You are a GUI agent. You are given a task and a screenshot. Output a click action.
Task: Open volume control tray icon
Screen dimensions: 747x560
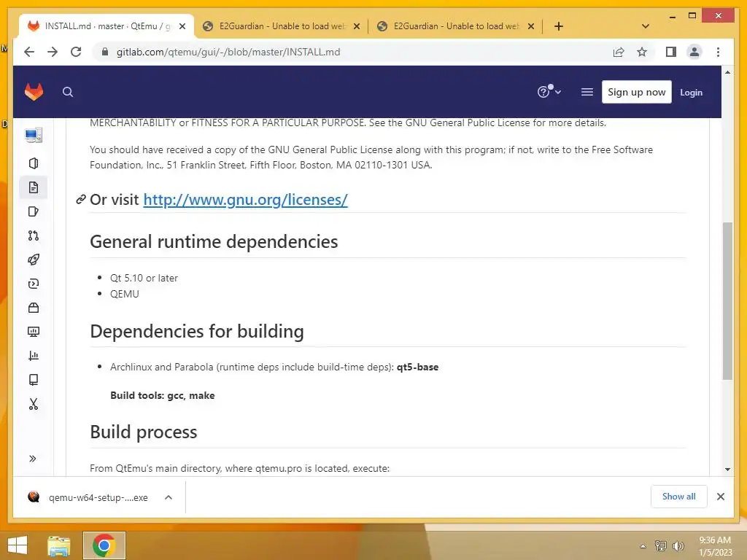[x=678, y=545]
